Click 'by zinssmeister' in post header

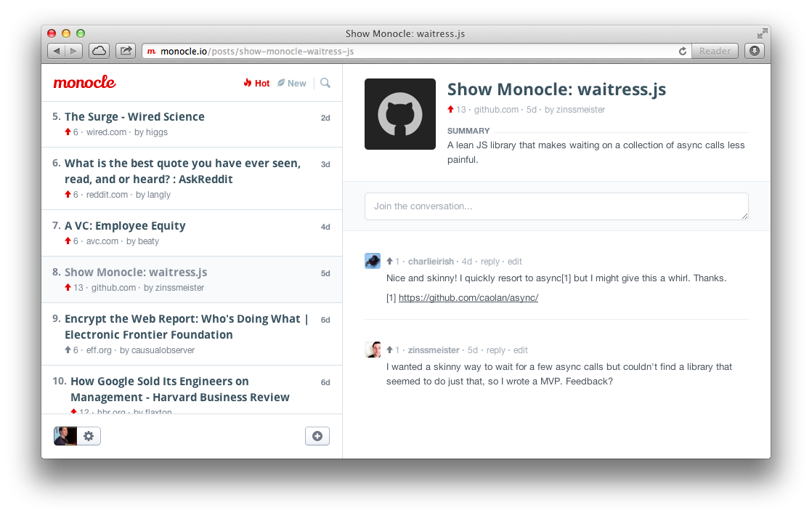pyautogui.click(x=575, y=110)
